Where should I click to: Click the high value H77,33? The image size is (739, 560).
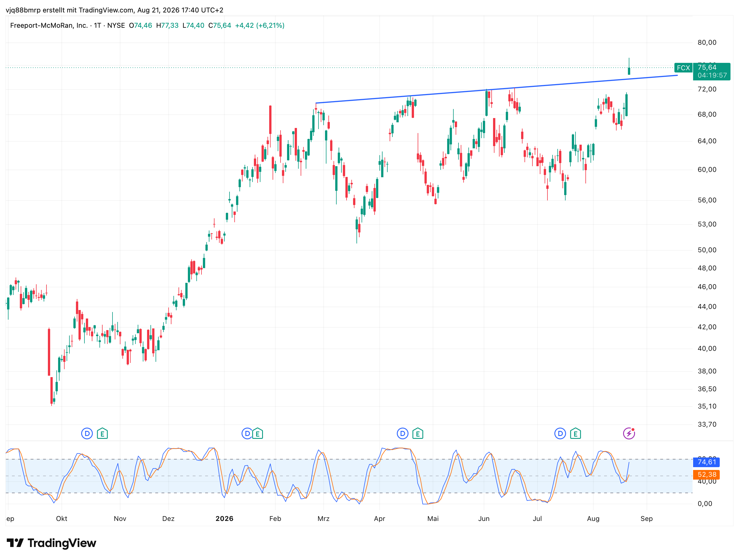pos(167,25)
